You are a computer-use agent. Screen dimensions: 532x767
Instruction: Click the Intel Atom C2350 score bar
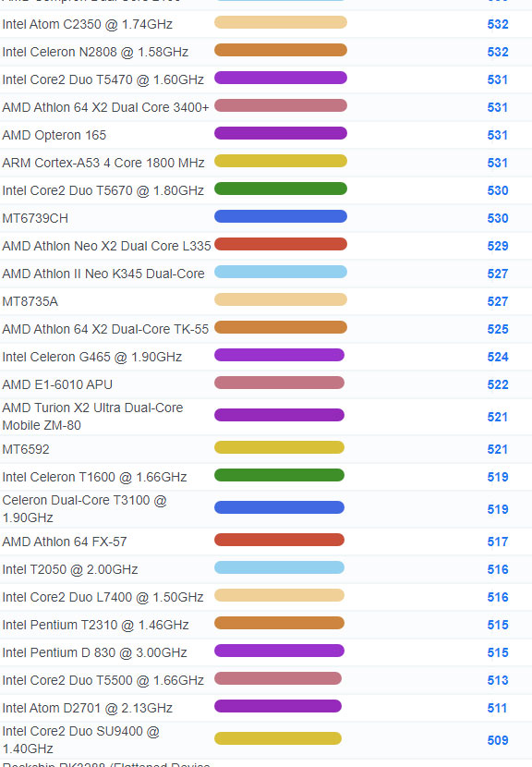(281, 22)
